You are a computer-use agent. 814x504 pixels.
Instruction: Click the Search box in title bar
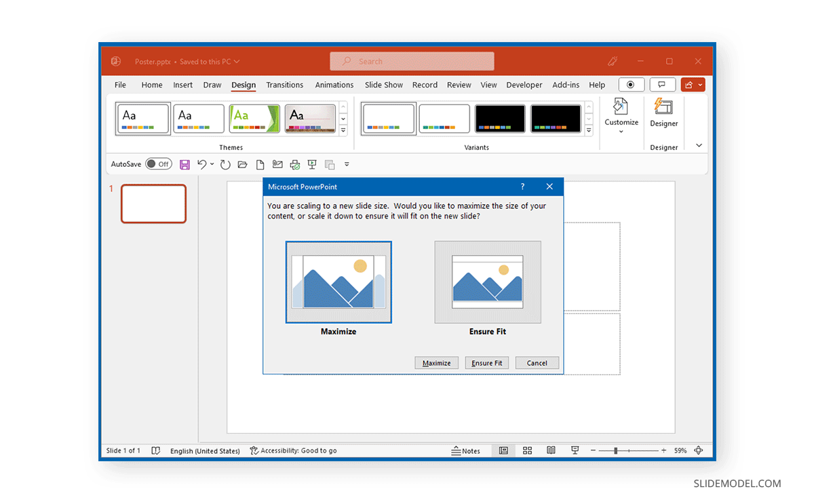(412, 61)
